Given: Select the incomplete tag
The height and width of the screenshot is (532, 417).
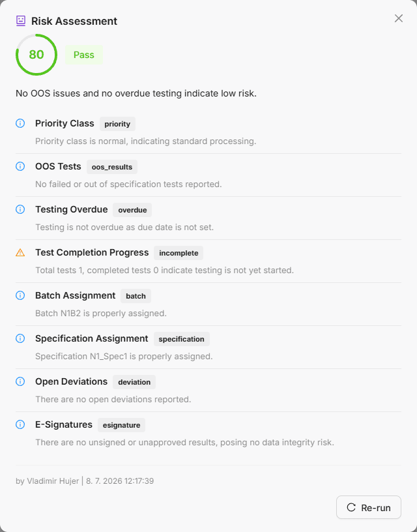Looking at the screenshot, I should click(179, 253).
